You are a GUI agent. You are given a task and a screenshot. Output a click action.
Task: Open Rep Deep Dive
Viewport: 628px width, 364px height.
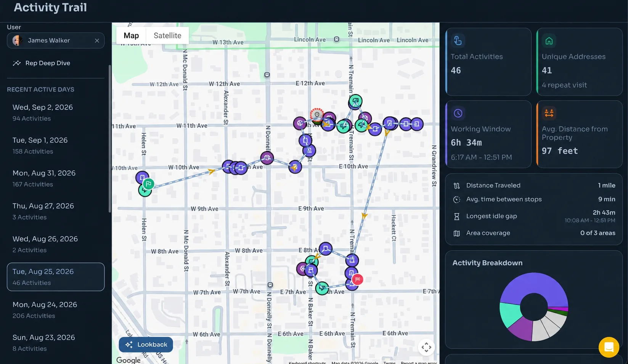[x=48, y=63]
